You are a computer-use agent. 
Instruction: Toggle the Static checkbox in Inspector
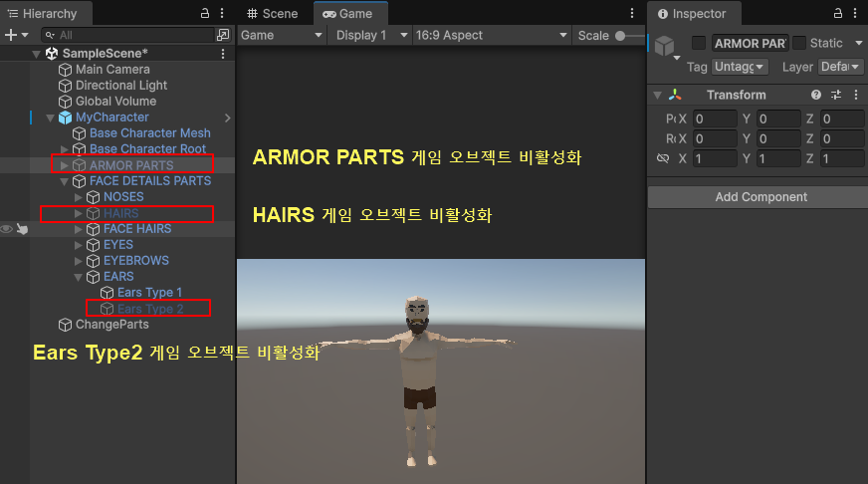pyautogui.click(x=798, y=44)
